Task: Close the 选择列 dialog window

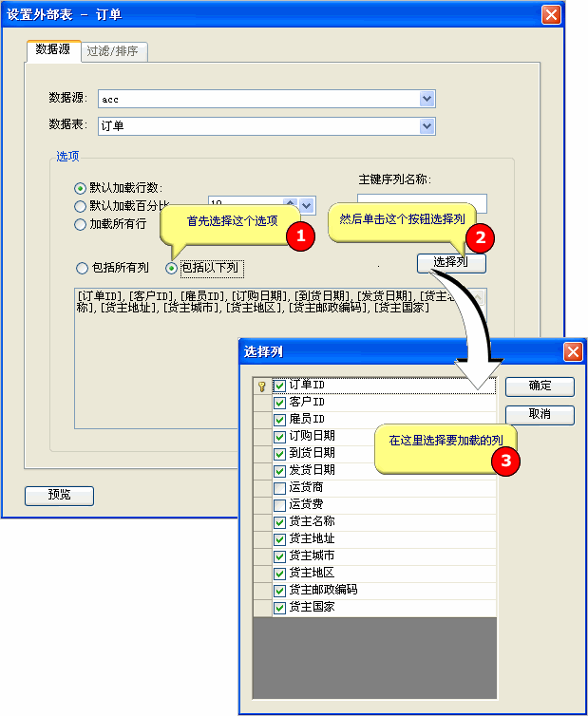Action: (x=573, y=351)
